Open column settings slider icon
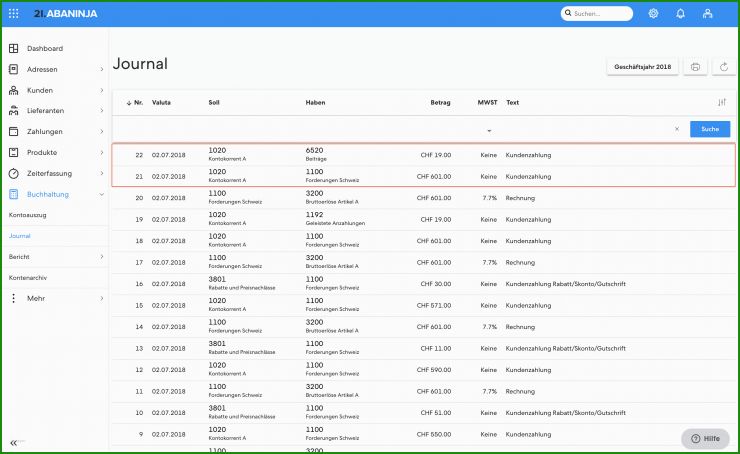The height and width of the screenshot is (454, 740). click(x=722, y=102)
